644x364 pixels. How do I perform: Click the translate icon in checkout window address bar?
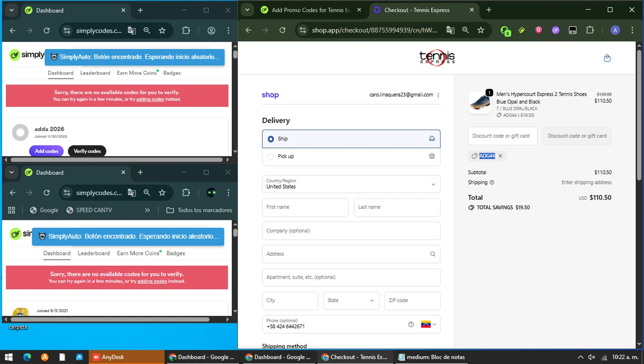tap(450, 30)
